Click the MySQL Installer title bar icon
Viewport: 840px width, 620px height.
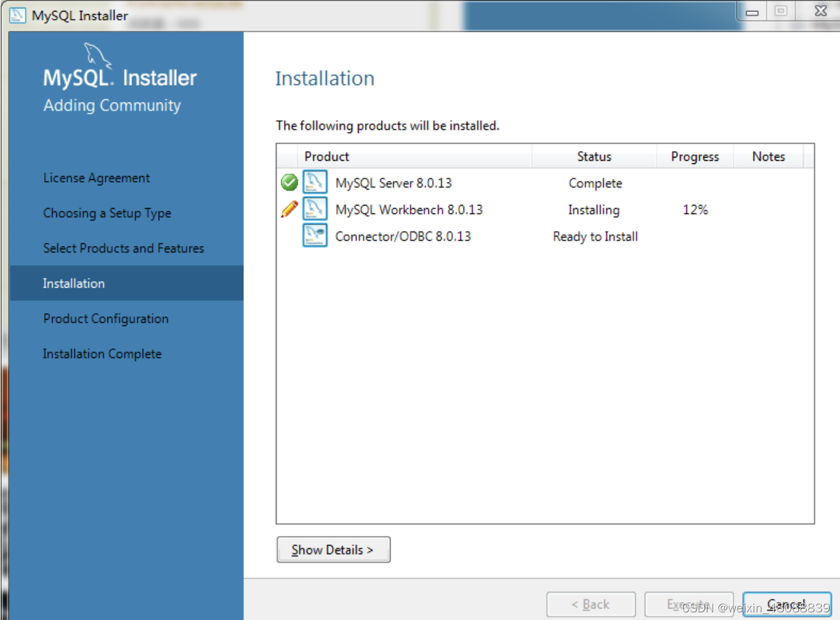[x=18, y=15]
